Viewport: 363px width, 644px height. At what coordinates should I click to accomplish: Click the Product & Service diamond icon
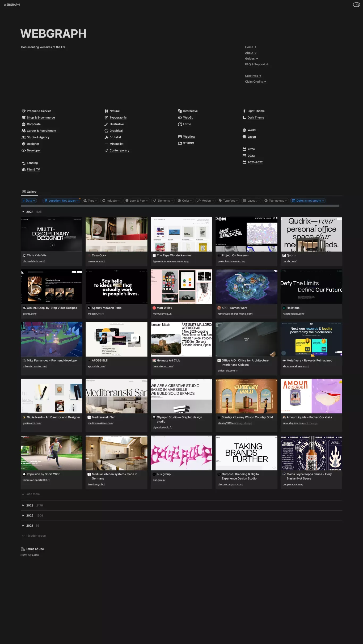pos(24,111)
